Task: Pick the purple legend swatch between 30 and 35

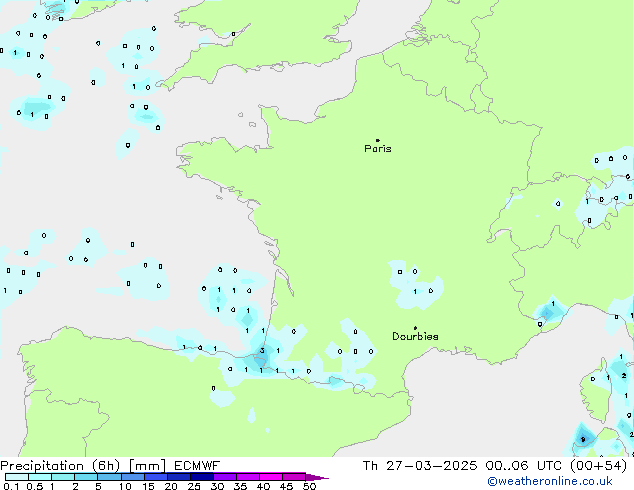Action: (225, 477)
